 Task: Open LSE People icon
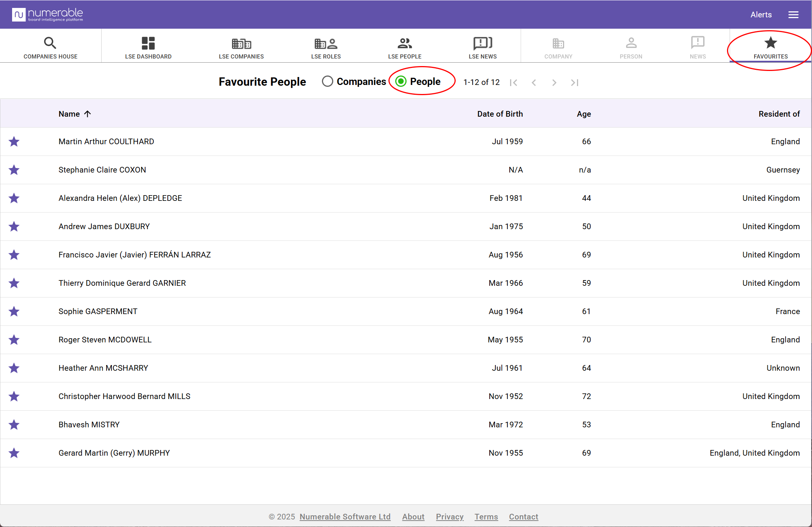[404, 43]
